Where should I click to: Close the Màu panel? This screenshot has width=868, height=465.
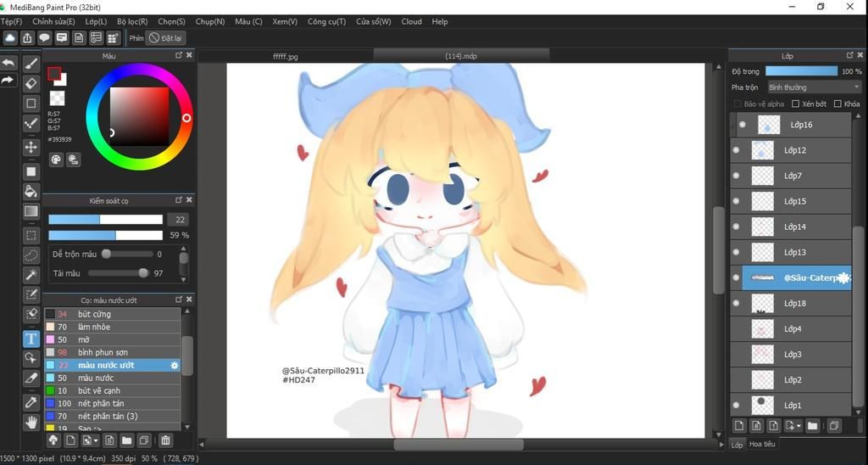189,55
